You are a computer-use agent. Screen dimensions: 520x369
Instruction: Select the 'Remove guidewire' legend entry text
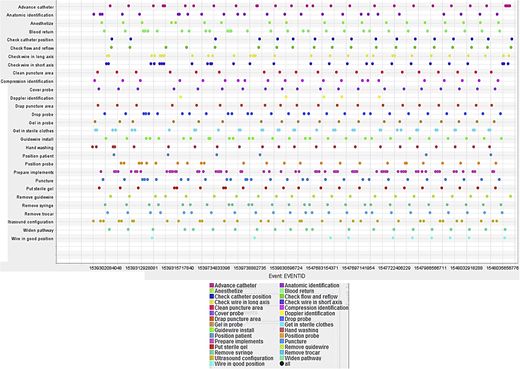click(x=307, y=347)
